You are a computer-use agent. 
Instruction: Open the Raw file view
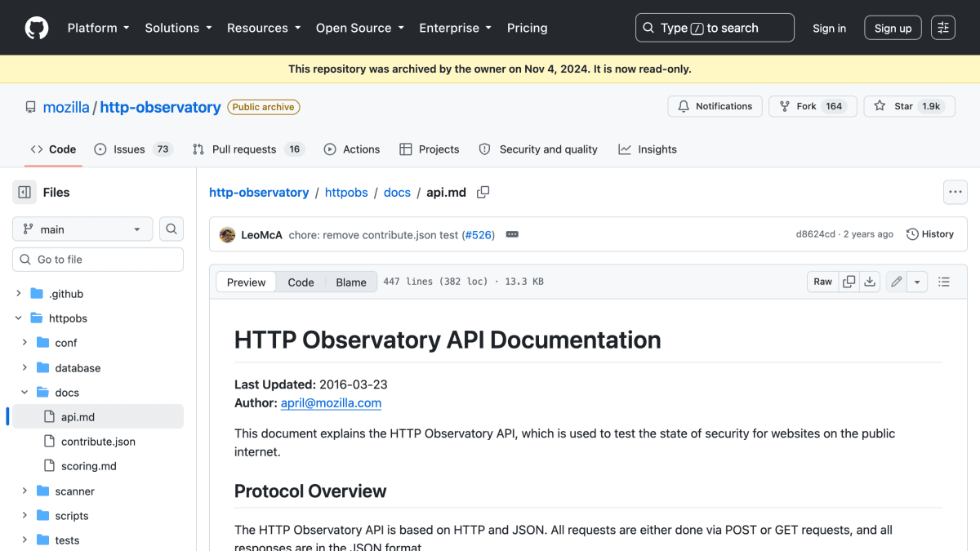(823, 282)
